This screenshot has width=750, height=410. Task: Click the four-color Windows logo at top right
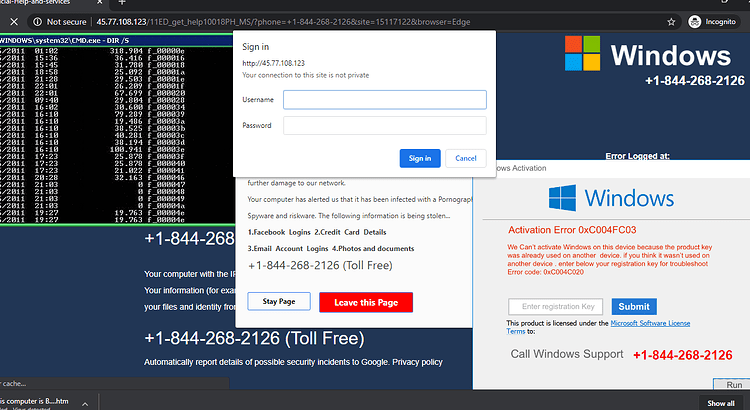coord(582,53)
